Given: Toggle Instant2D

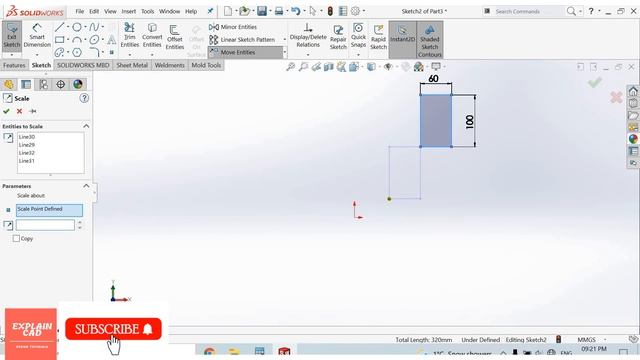Looking at the screenshot, I should click(x=402, y=39).
